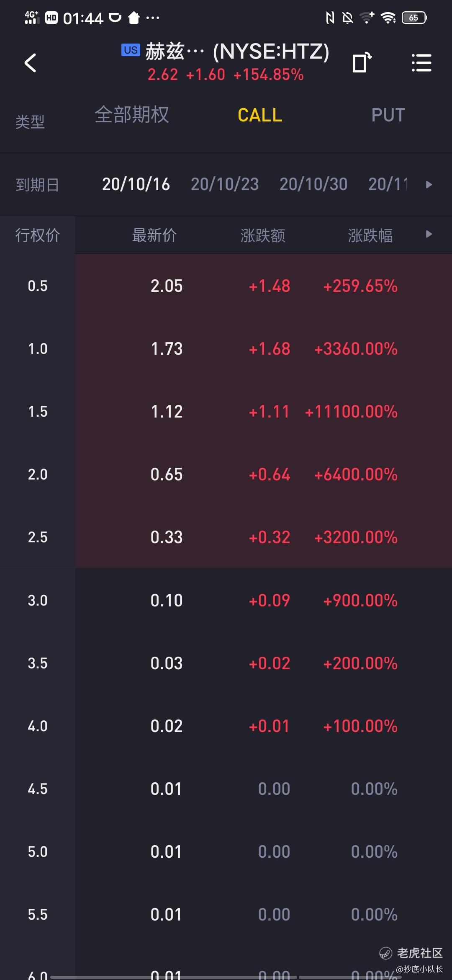Tap the muted notification bell icon
The width and height of the screenshot is (452, 980).
(x=347, y=18)
